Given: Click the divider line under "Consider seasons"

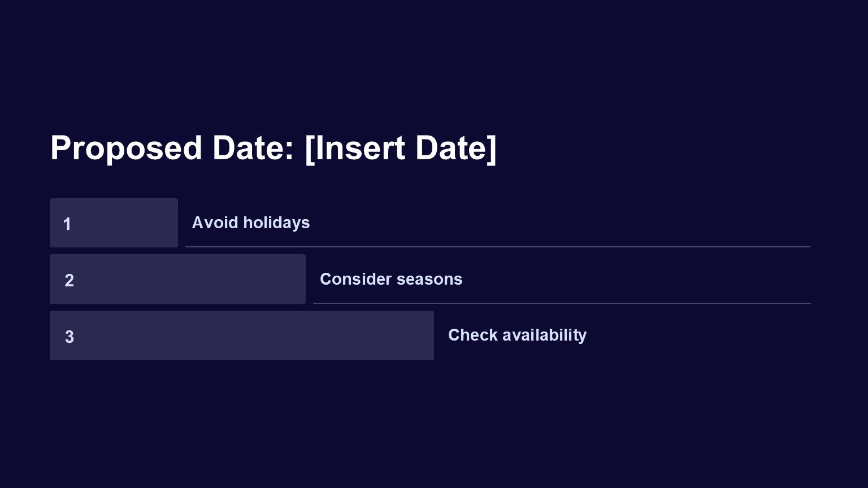Looking at the screenshot, I should click(x=562, y=303).
